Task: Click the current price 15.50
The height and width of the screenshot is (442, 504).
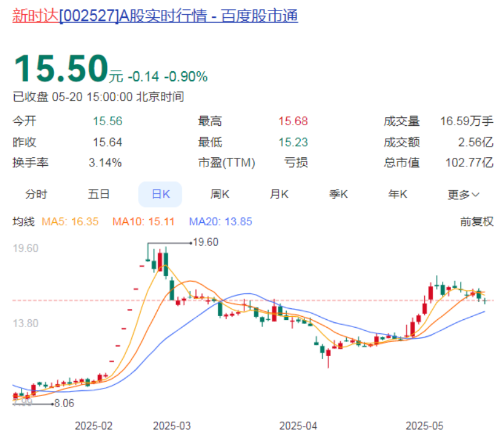Action: coord(61,68)
